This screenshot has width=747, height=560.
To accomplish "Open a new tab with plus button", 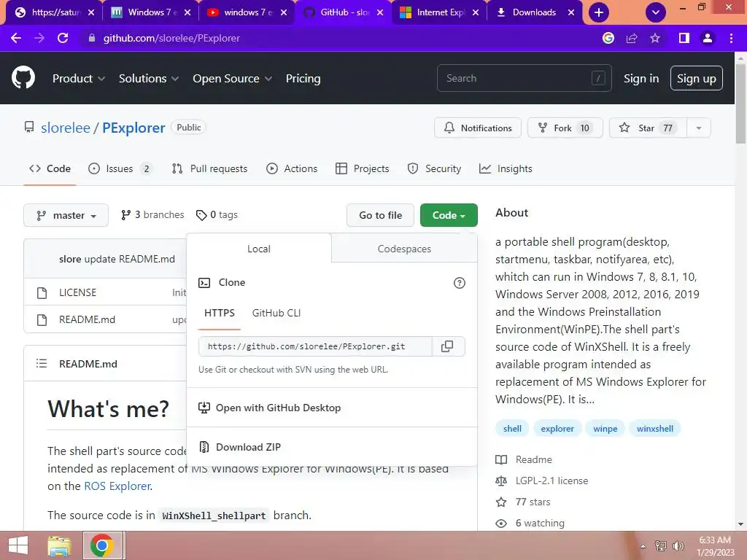I will [599, 12].
